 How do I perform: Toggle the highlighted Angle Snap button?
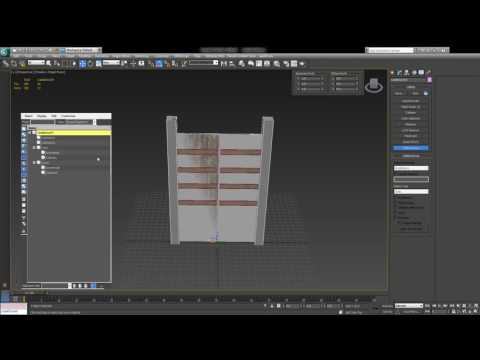pos(159,63)
